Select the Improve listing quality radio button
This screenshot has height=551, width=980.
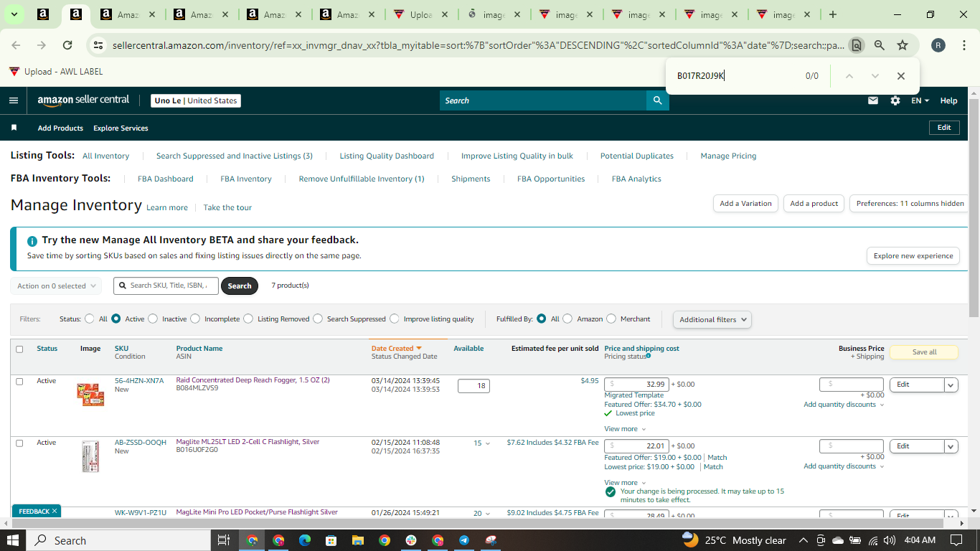[395, 319]
